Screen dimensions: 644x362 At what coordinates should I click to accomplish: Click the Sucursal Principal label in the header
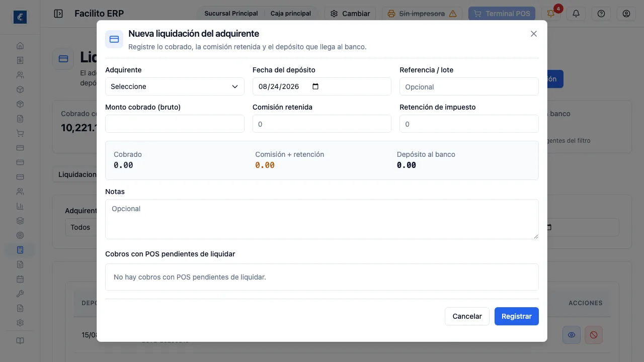[231, 14]
